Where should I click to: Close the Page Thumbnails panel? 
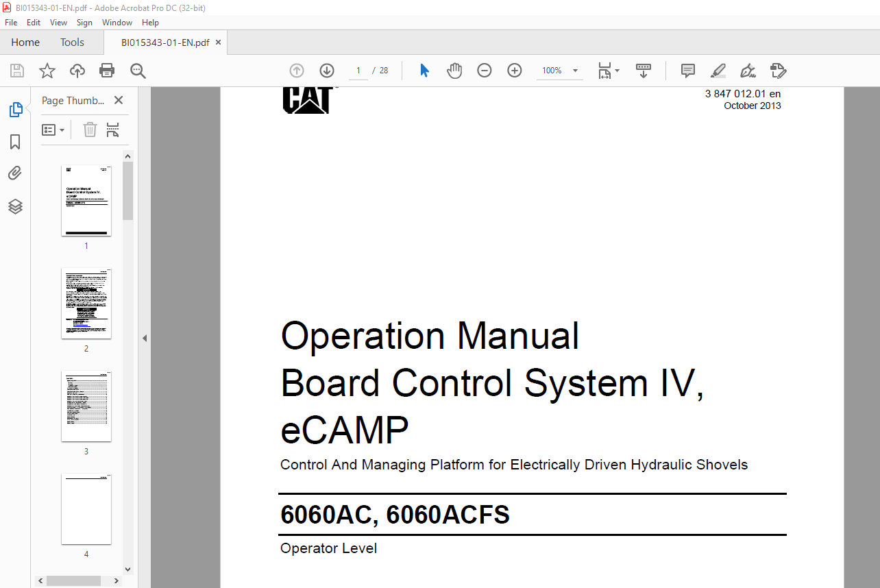click(x=119, y=100)
